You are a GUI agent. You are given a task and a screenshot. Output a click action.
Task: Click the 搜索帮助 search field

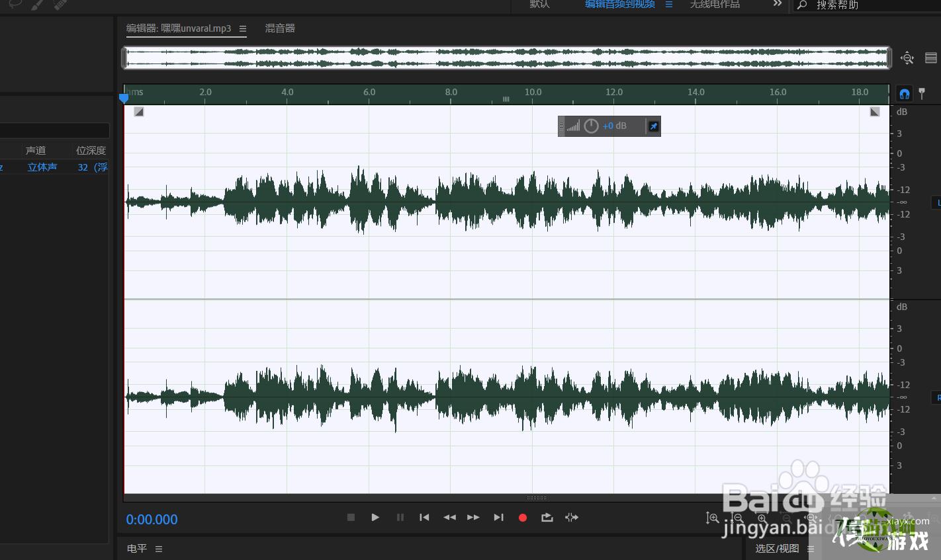(x=867, y=5)
